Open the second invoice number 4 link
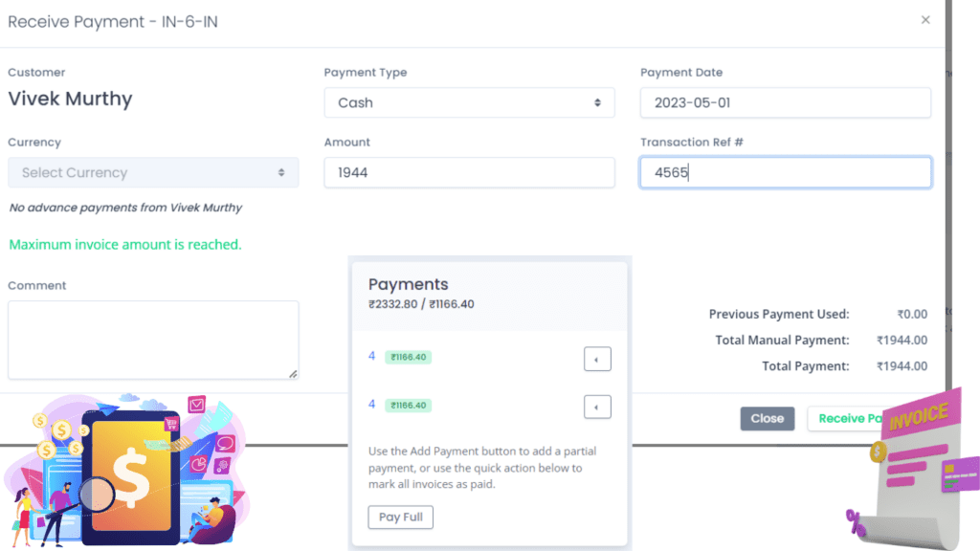The image size is (980, 551). (x=372, y=405)
